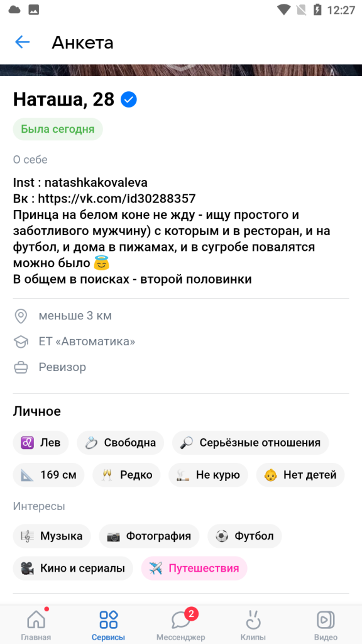Tap the Была сегодня status badge
362x644 pixels.
coord(58,130)
